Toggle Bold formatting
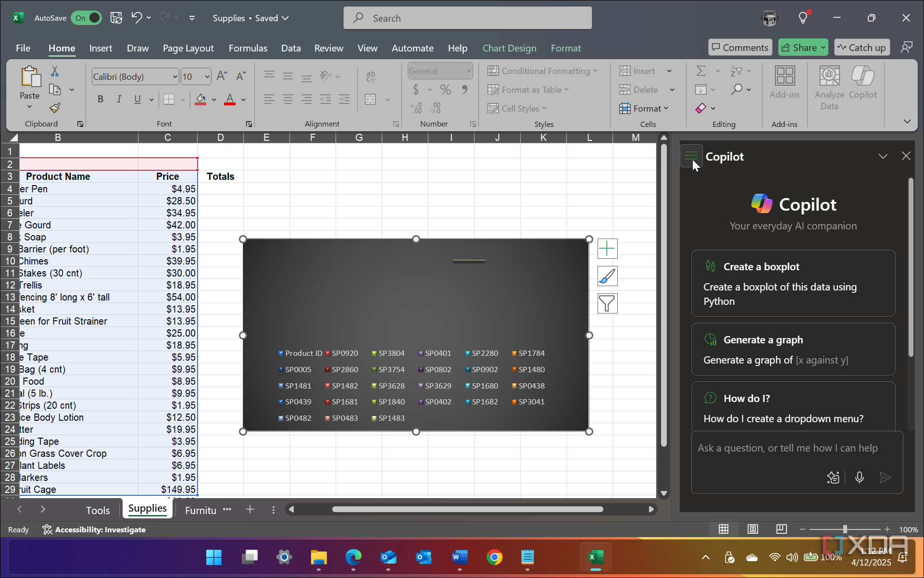This screenshot has height=578, width=924. [100, 99]
